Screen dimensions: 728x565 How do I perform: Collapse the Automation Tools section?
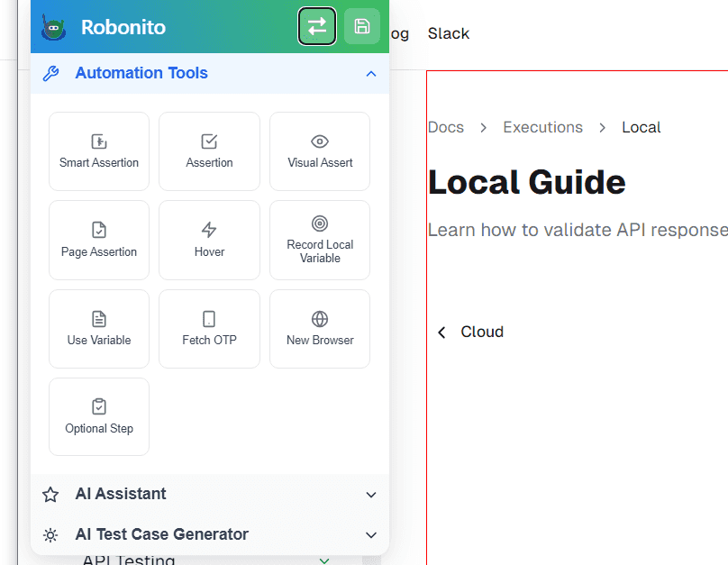[x=370, y=74]
